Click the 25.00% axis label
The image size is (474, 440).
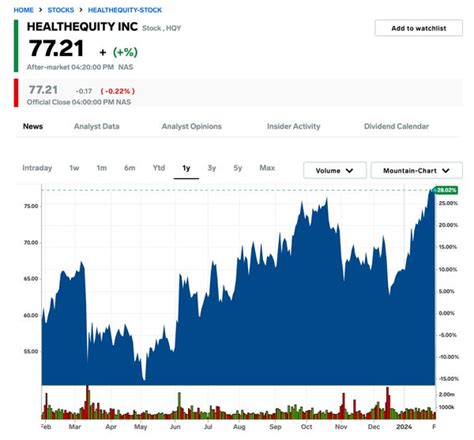pyautogui.click(x=448, y=203)
